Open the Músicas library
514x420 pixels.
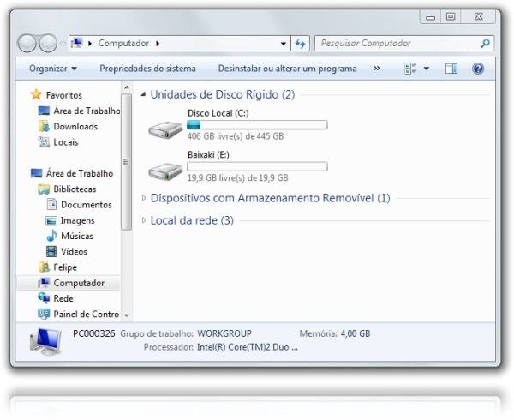[69, 236]
